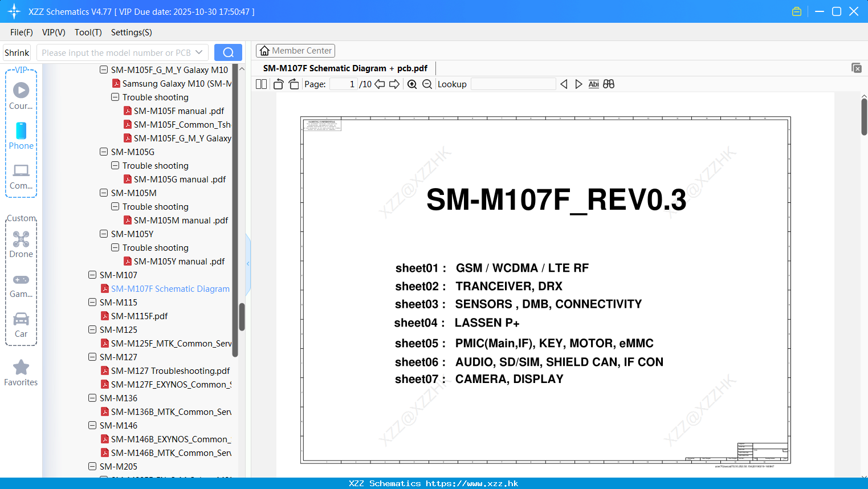Collapse the SM-M127 node

pyautogui.click(x=92, y=357)
